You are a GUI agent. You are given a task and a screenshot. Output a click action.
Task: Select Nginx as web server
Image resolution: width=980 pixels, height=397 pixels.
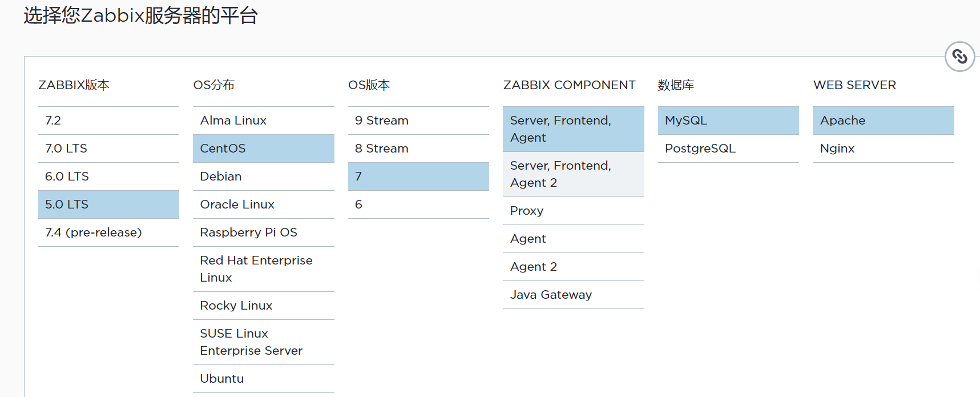point(883,149)
